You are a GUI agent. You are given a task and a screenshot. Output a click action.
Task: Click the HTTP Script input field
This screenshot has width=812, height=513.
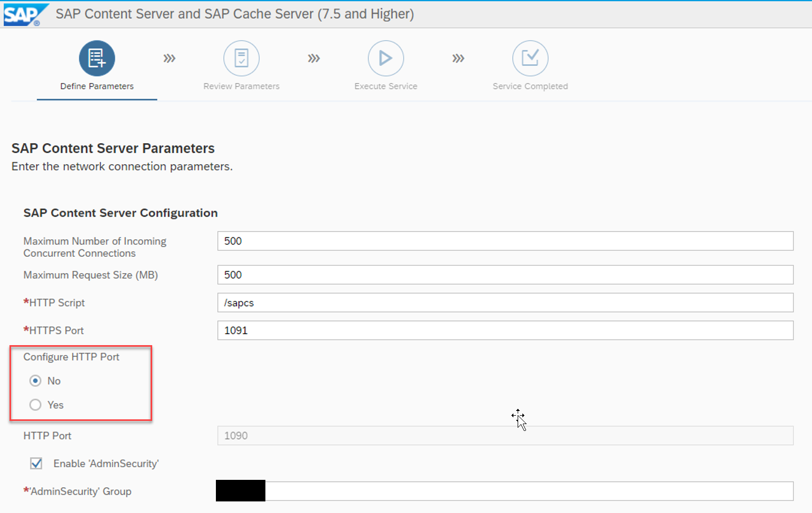pyautogui.click(x=505, y=303)
